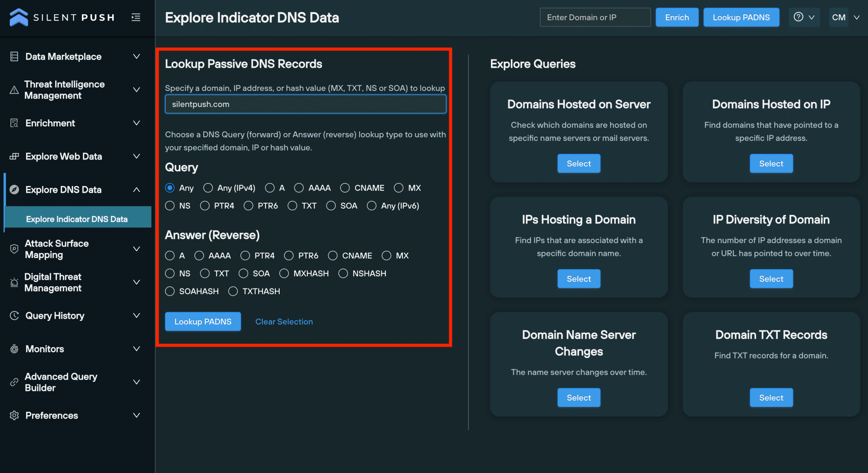Select the Answer Reverse AAAA radio button
The height and width of the screenshot is (473, 868).
200,255
